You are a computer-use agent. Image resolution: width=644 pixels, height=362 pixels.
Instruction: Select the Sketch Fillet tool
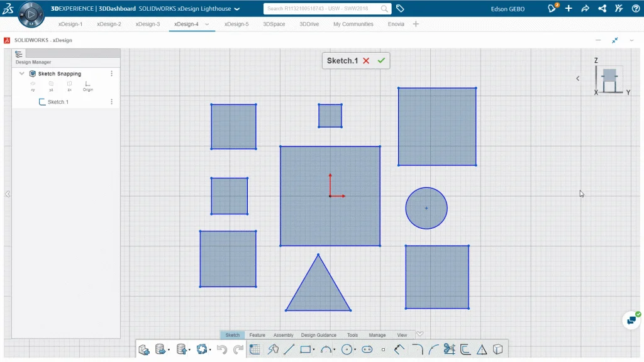(x=418, y=349)
